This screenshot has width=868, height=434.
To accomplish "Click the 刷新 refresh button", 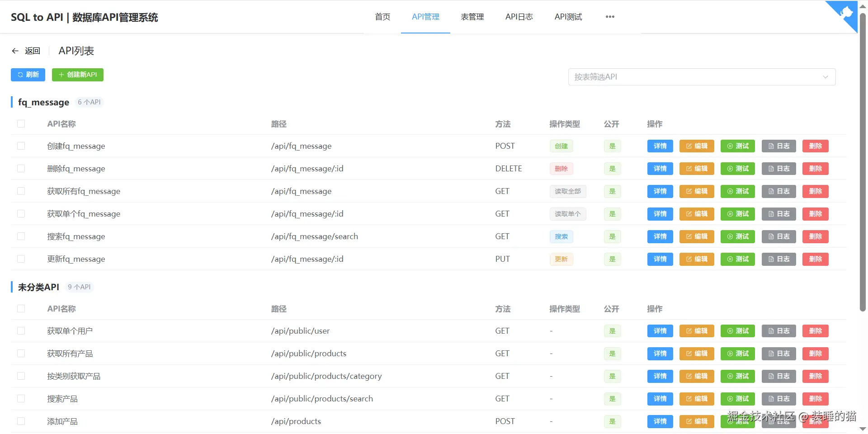I will [x=28, y=75].
